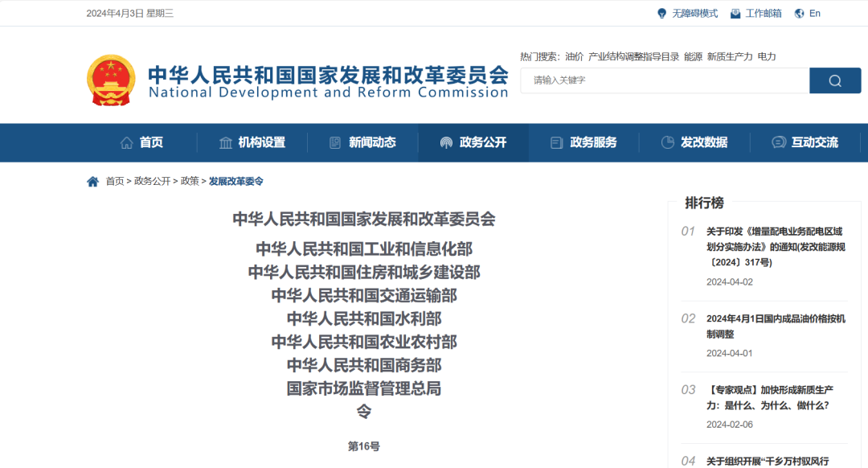Open ranking item 01 增量配电业务 notice
This screenshot has height=468, width=868.
776,246
